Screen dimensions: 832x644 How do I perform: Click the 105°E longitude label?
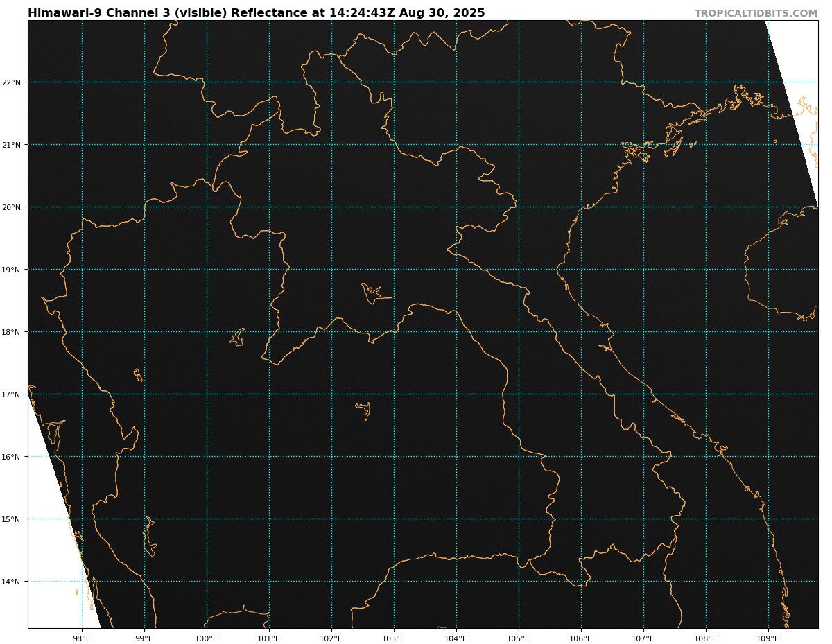coord(519,638)
